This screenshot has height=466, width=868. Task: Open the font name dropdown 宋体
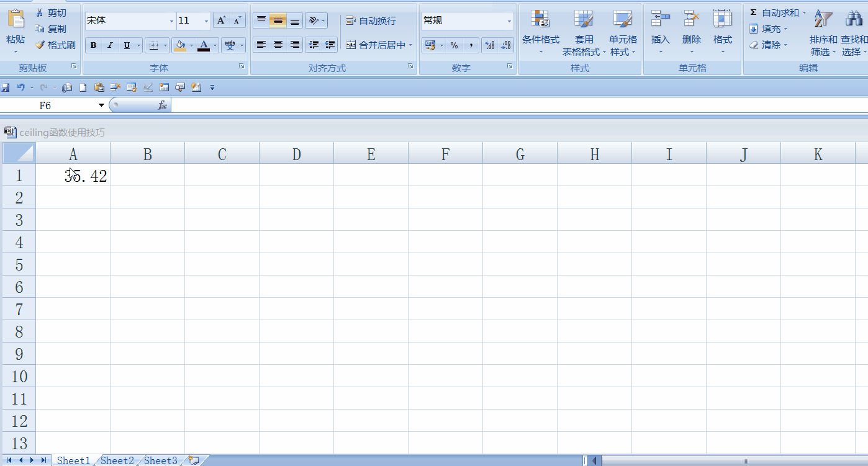pos(171,21)
